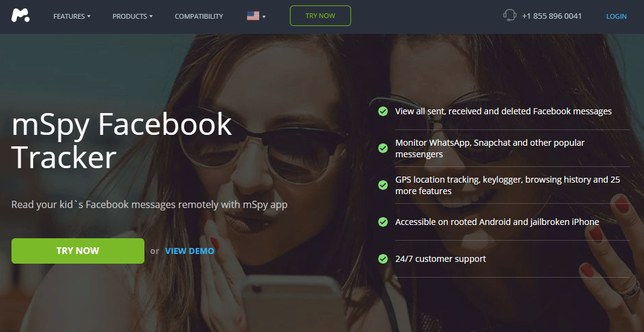Click checkmark beside Facebook messages feature
The height and width of the screenshot is (332, 644).
coord(383,111)
